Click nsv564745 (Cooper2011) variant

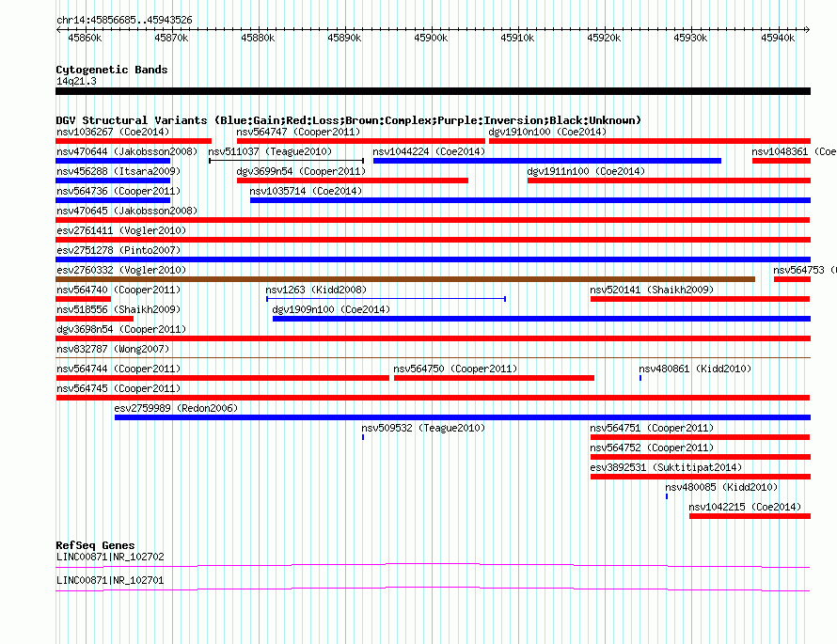click(433, 398)
